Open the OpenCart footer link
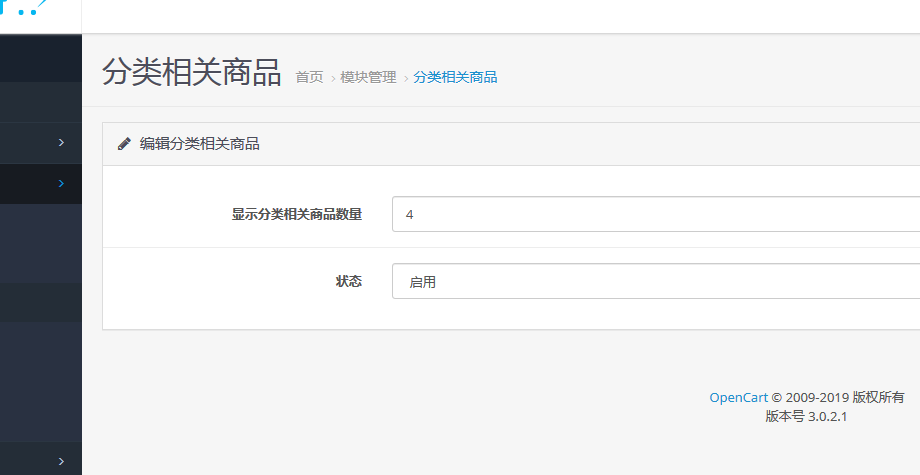The image size is (920, 475). click(x=738, y=398)
